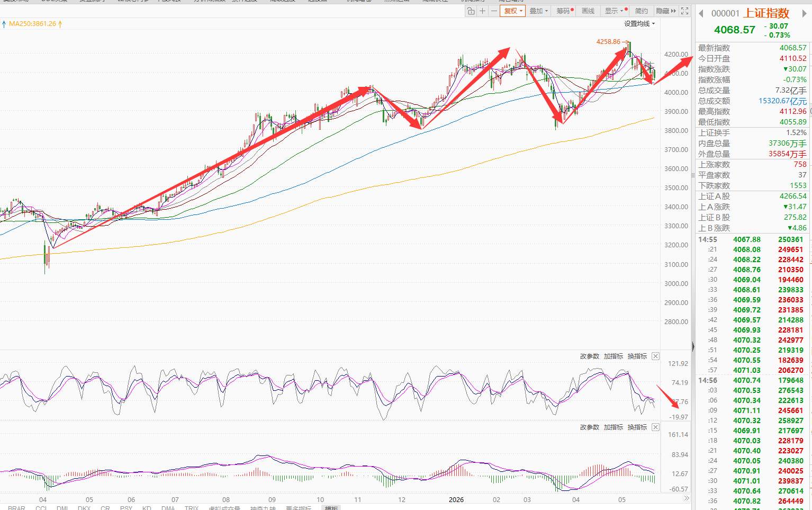Click the double-chevron at time axis end
Image resolution: width=812 pixels, height=510 pixels.
point(686,498)
